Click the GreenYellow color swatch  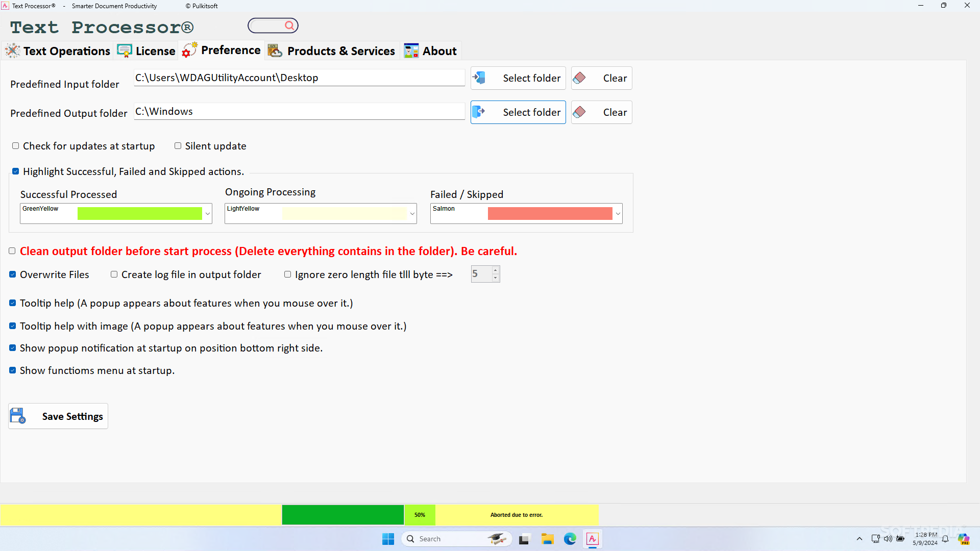(139, 214)
